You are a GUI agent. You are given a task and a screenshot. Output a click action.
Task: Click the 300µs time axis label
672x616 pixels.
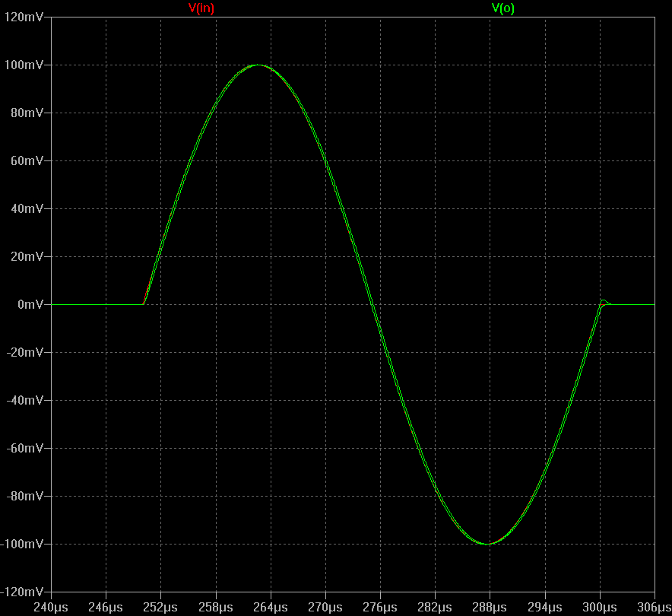pyautogui.click(x=600, y=608)
